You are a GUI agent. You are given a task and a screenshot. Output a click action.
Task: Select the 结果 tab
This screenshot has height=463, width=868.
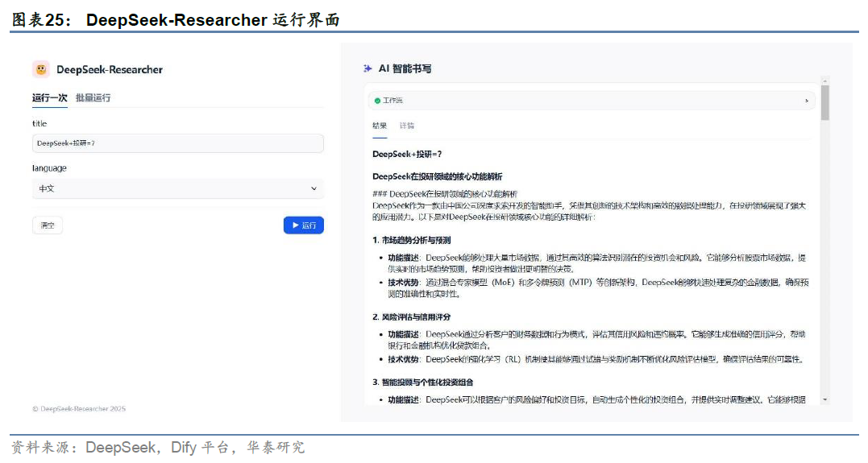(380, 126)
